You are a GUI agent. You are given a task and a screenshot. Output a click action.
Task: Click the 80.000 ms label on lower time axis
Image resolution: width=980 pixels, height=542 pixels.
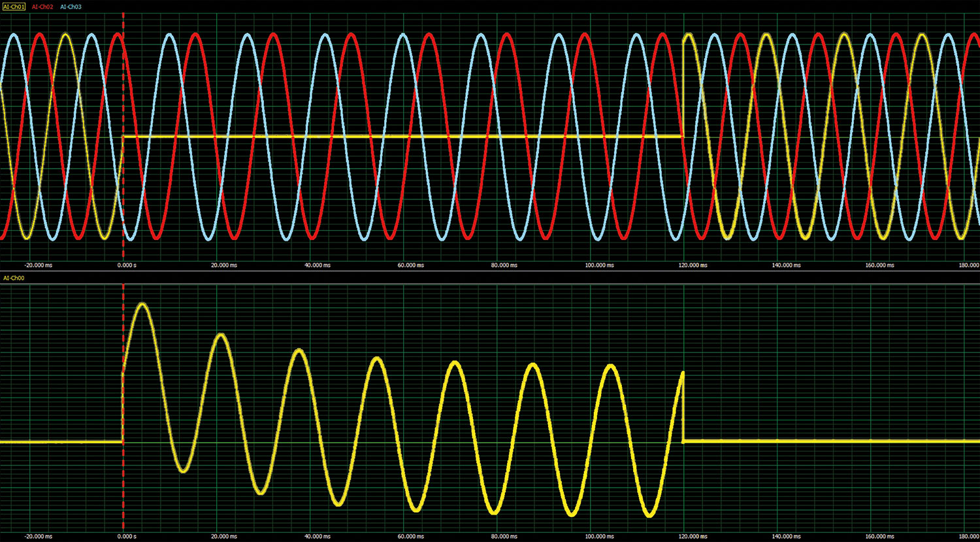[x=504, y=536]
